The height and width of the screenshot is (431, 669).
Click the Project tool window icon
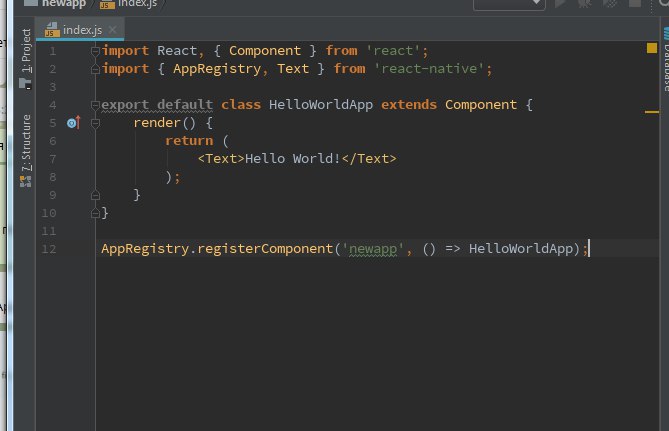coord(26,83)
